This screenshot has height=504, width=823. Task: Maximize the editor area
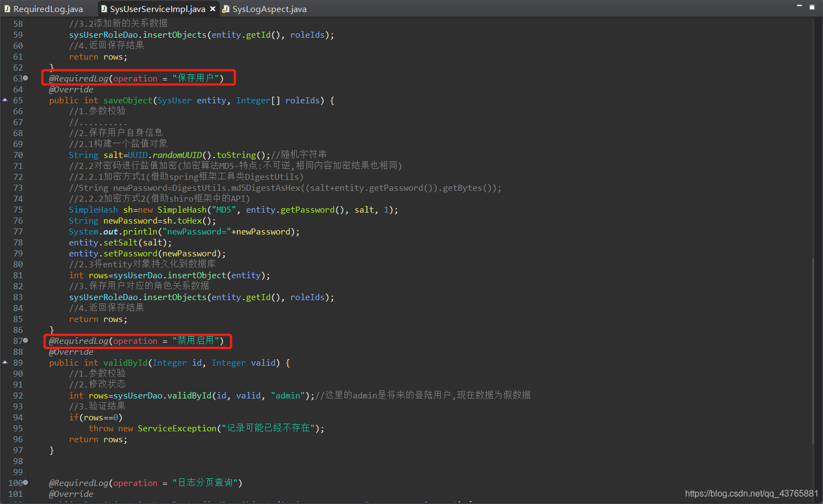[x=812, y=6]
